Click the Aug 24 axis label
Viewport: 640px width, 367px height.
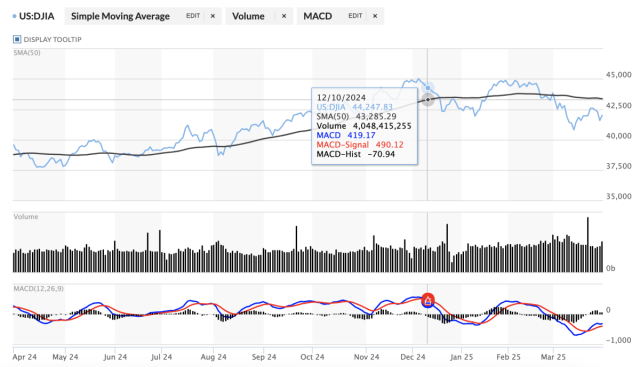213,357
